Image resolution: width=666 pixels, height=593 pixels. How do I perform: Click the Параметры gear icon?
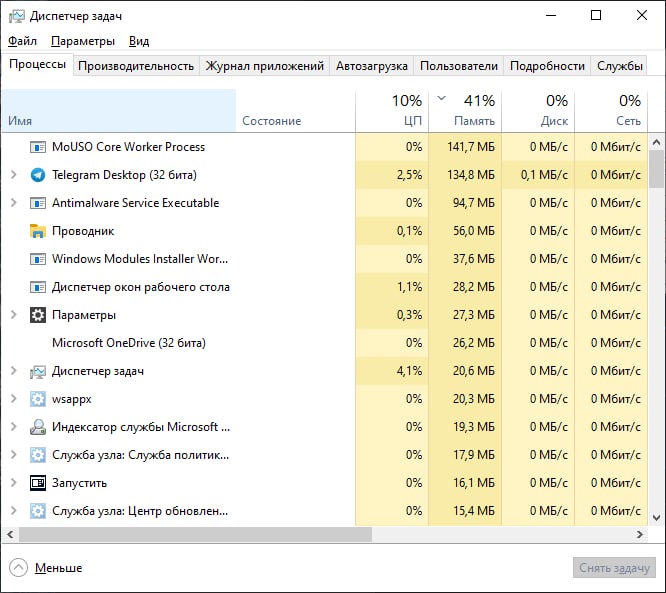pos(38,315)
